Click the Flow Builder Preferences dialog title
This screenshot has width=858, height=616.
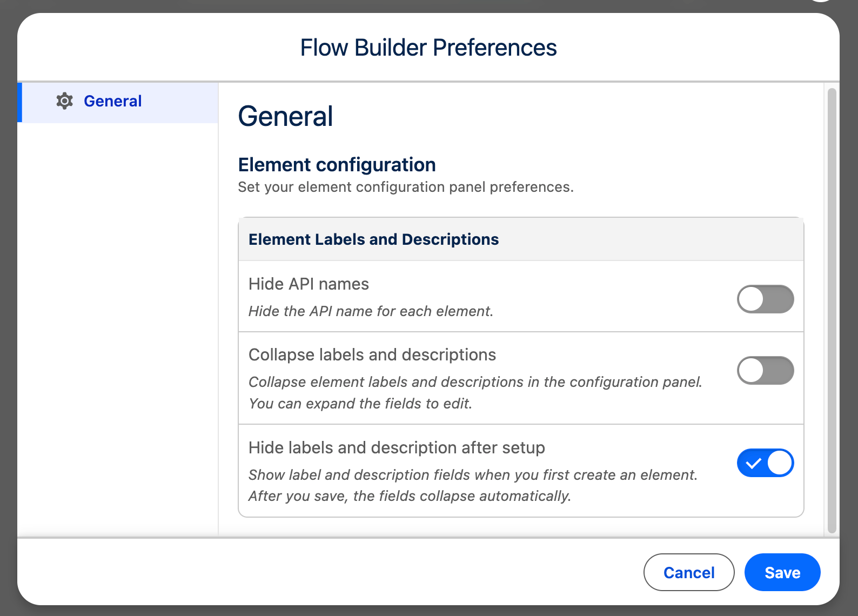click(x=428, y=48)
